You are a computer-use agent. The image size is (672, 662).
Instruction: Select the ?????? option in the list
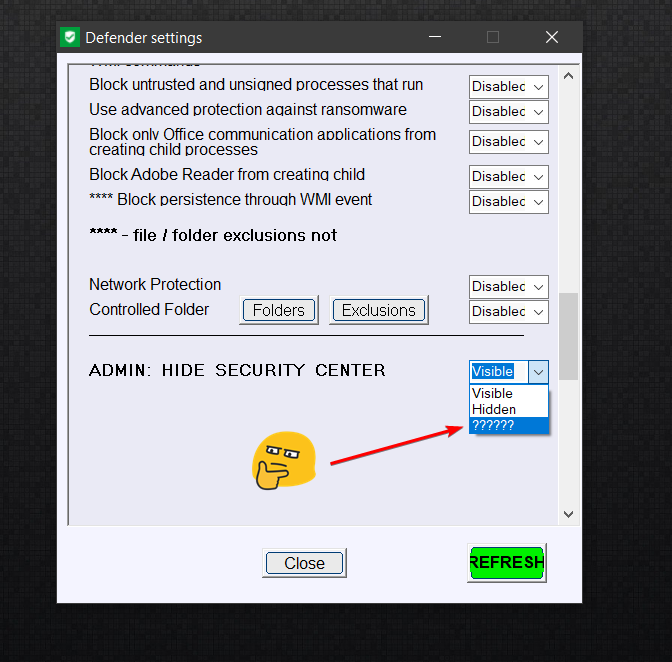[508, 425]
